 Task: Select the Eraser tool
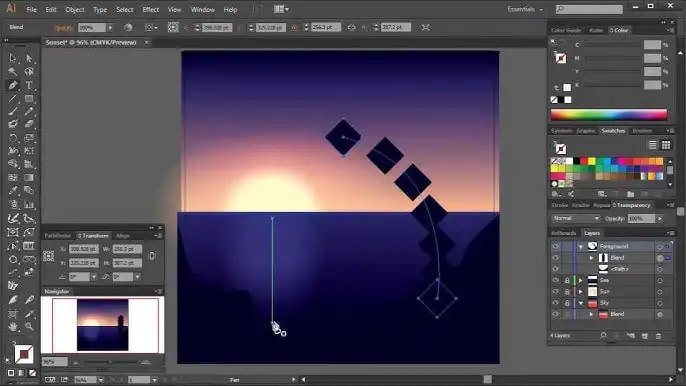tap(29, 124)
